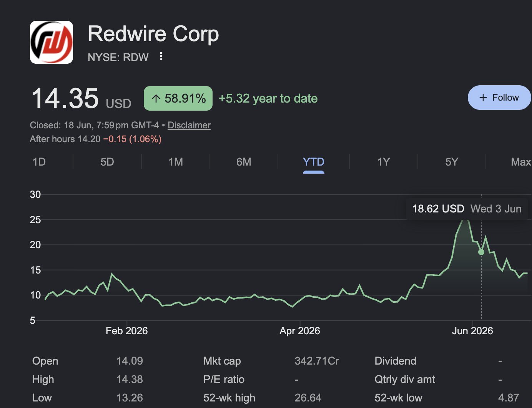
Task: Click the 14.35 price value
Action: pyautogui.click(x=65, y=98)
